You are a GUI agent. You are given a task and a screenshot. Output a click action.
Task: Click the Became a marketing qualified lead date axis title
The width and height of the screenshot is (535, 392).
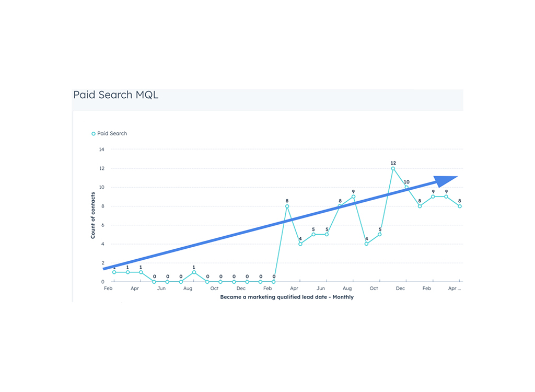click(287, 297)
